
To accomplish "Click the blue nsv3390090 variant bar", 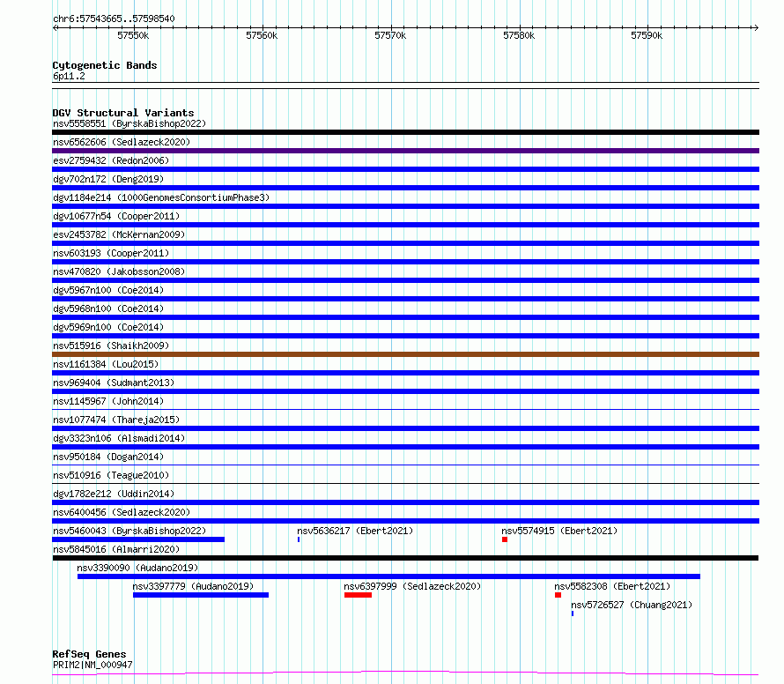I will [x=389, y=576].
